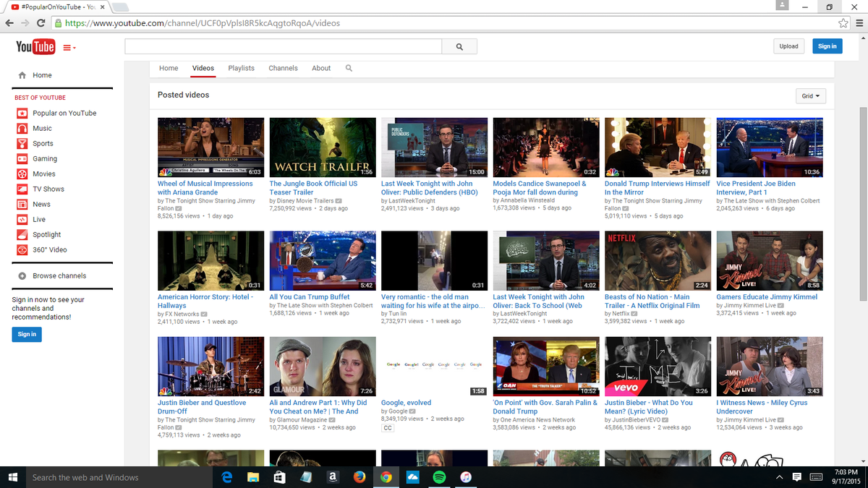Open Wheel of Musical Impressions video title
Viewport: 868px width, 488px height.
coord(205,188)
